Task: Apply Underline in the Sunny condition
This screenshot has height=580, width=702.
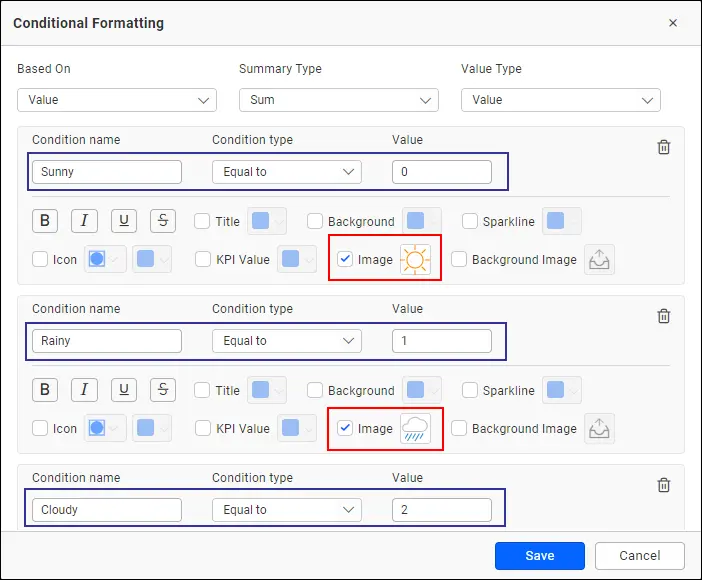Action: coord(123,221)
